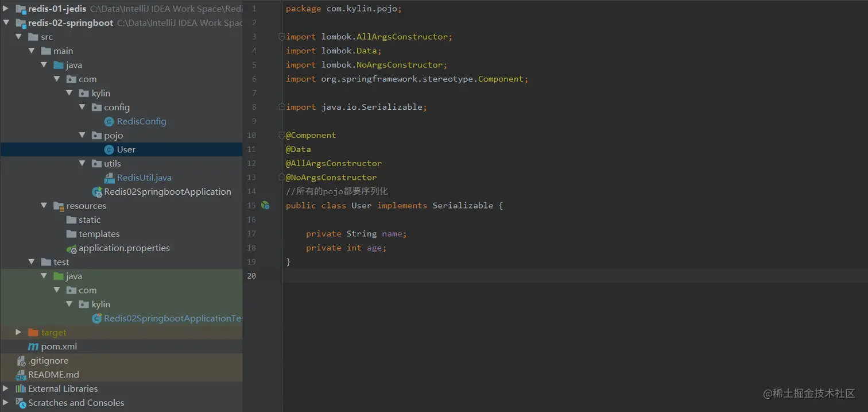Collapse the resources folder arrow
Image resolution: width=868 pixels, height=412 pixels.
[44, 205]
